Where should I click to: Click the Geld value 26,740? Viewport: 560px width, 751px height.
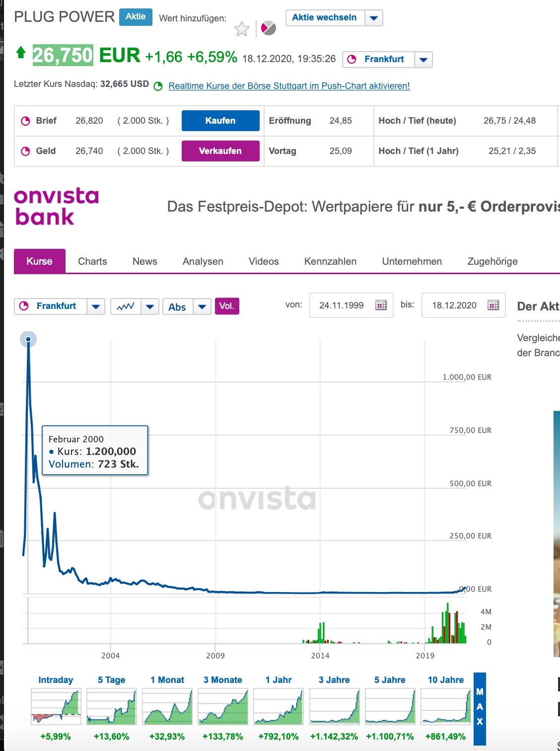click(x=89, y=151)
